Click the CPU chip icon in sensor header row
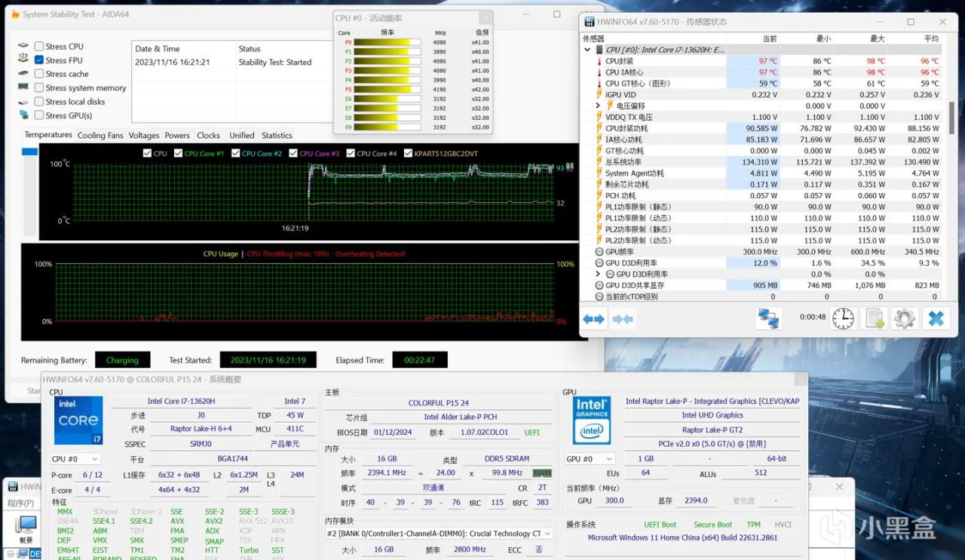965x560 pixels. [599, 50]
